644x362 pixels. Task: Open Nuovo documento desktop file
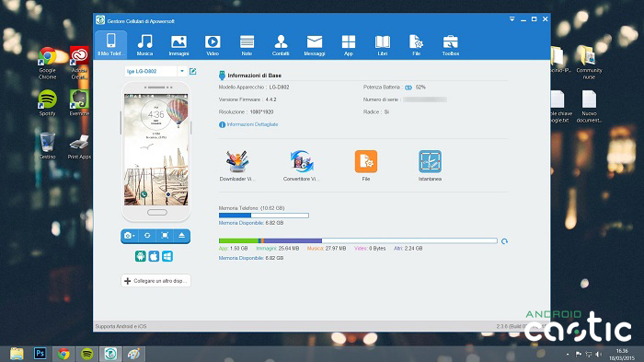[589, 106]
